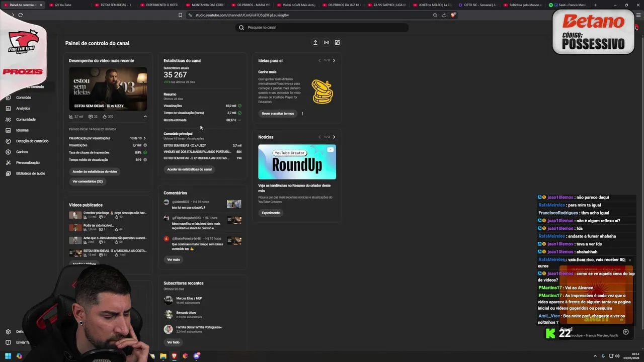Image resolution: width=644 pixels, height=362 pixels.
Task: Click Rever e aceitar termos button
Action: pos(278,114)
